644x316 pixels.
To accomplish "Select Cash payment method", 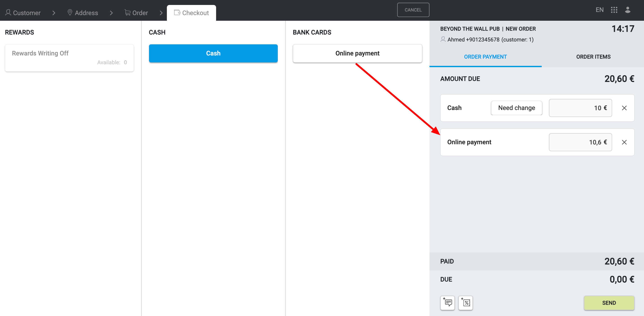I will [x=213, y=53].
